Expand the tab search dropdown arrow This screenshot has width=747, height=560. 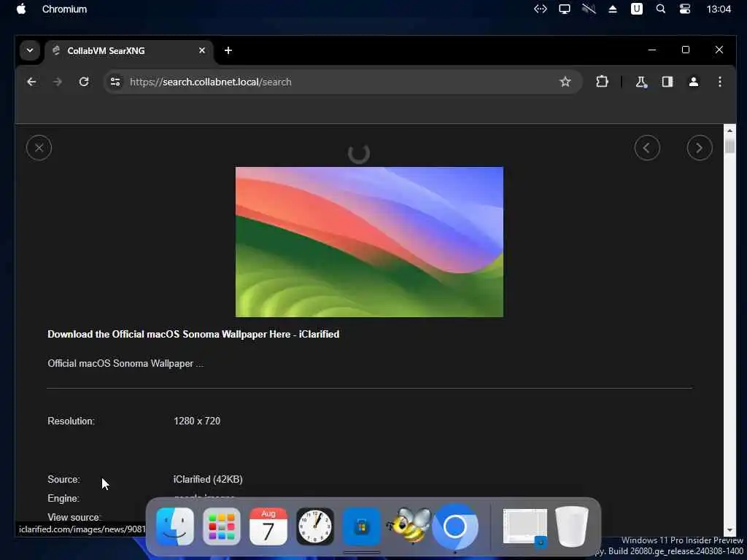click(x=29, y=50)
